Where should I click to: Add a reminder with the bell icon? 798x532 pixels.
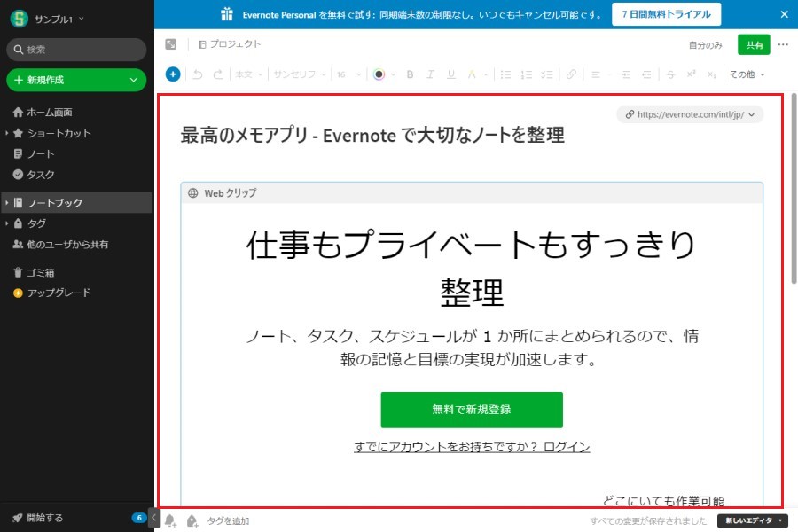coord(170,520)
